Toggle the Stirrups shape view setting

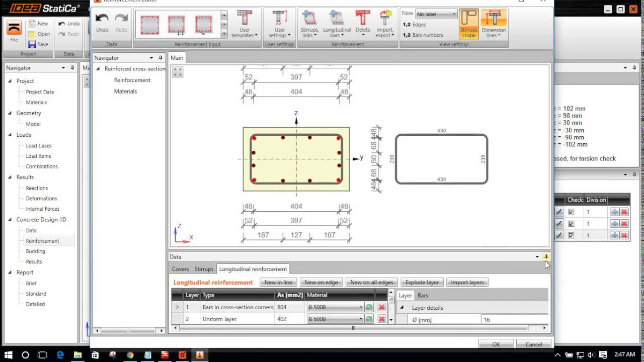coord(468,24)
